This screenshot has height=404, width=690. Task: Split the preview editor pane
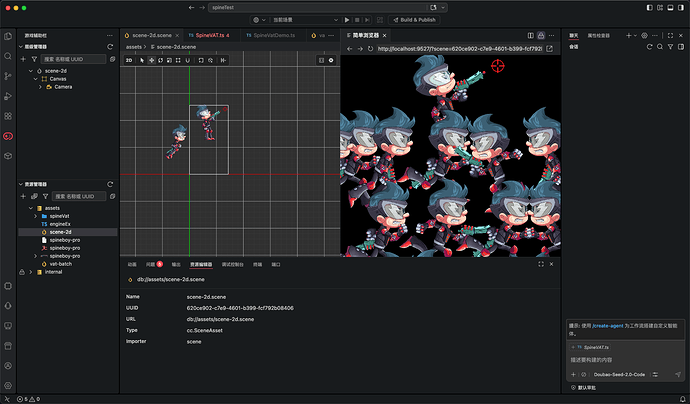[x=531, y=36]
